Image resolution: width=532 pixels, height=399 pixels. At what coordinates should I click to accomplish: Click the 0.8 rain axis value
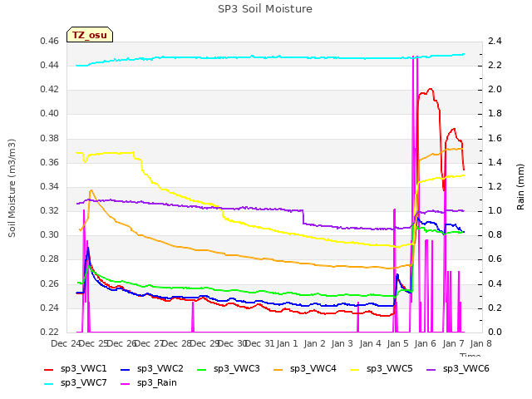(x=495, y=234)
